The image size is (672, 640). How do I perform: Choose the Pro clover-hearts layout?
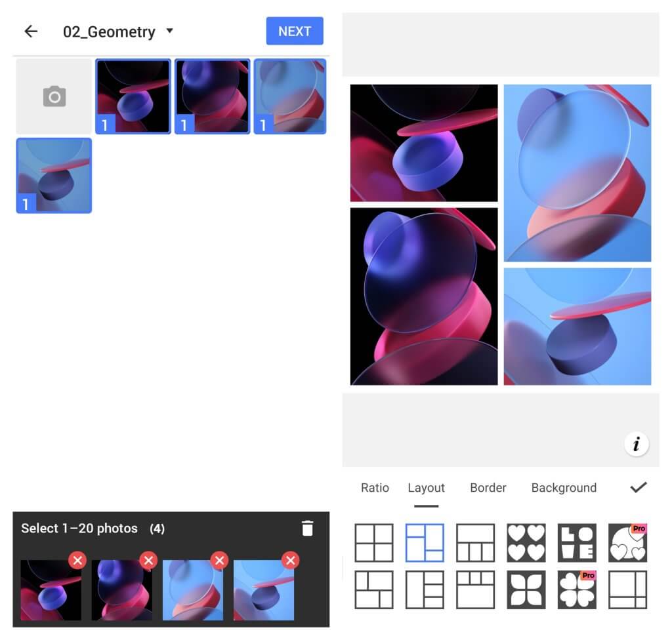tap(577, 590)
